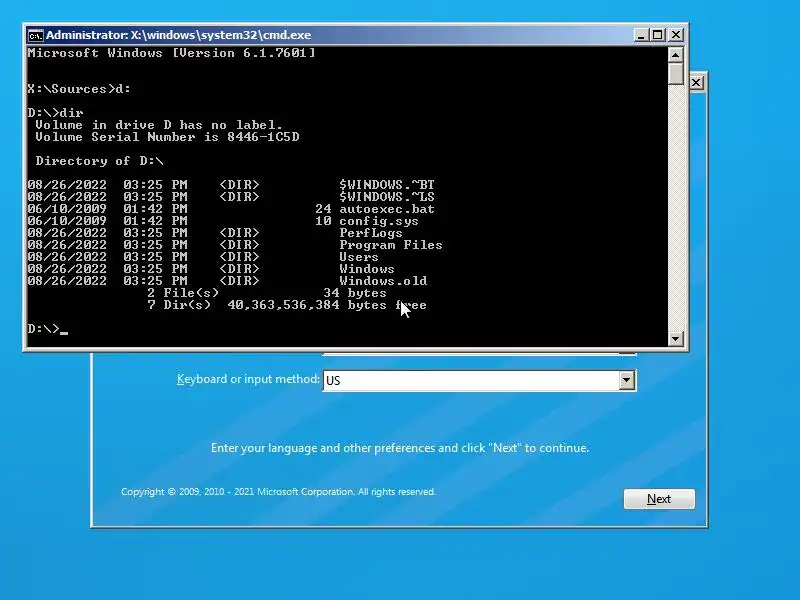Close the Administrator cmd.exe window
800x600 pixels.
click(x=676, y=35)
